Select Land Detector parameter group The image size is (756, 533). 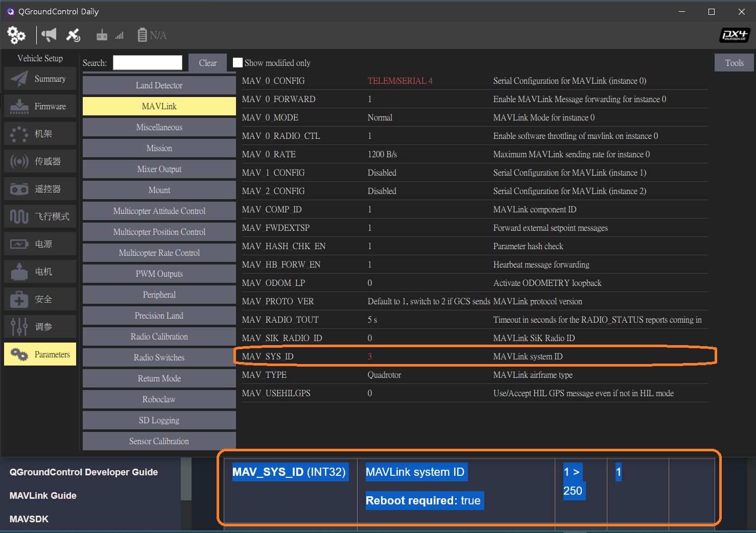click(159, 85)
